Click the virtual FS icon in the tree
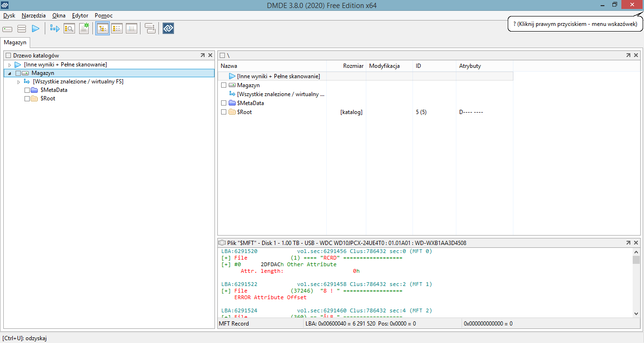 27,82
